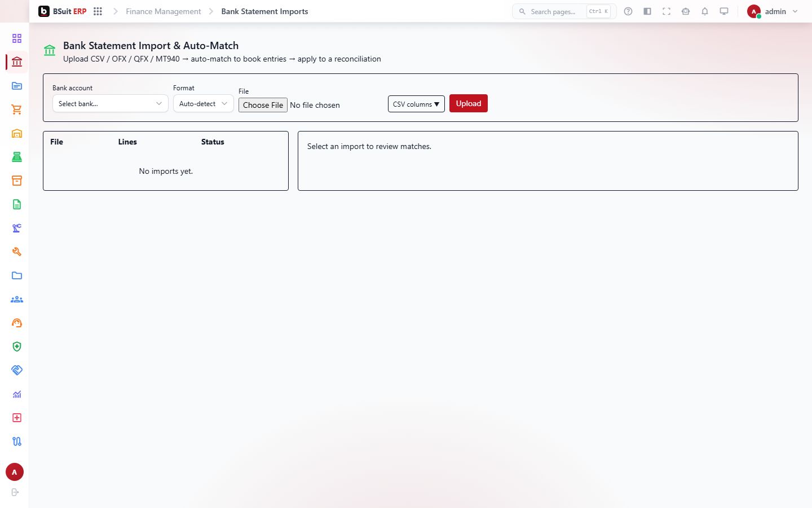812x508 pixels.
Task: Click the "Status" column header
Action: (213, 142)
